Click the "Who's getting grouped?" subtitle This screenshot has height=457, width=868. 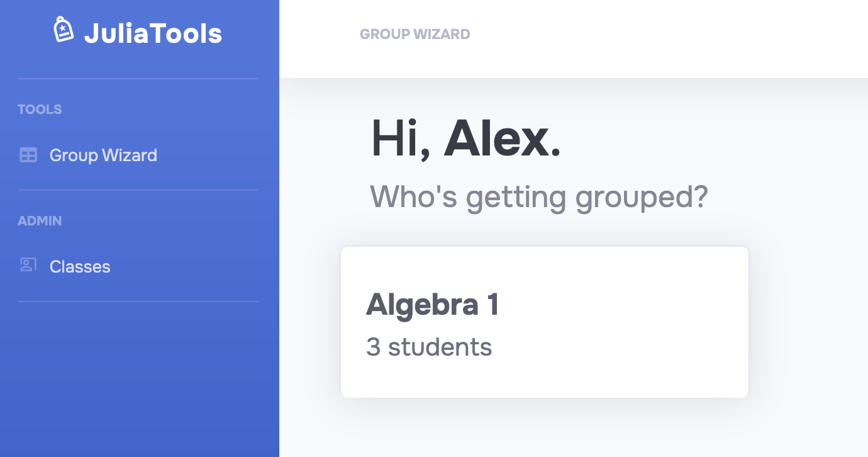(x=538, y=197)
